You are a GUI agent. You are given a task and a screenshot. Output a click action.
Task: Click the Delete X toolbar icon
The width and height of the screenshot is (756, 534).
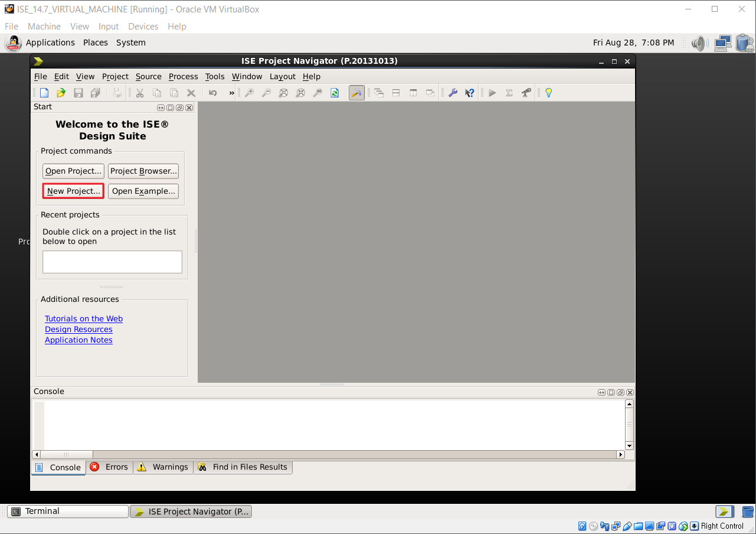191,93
